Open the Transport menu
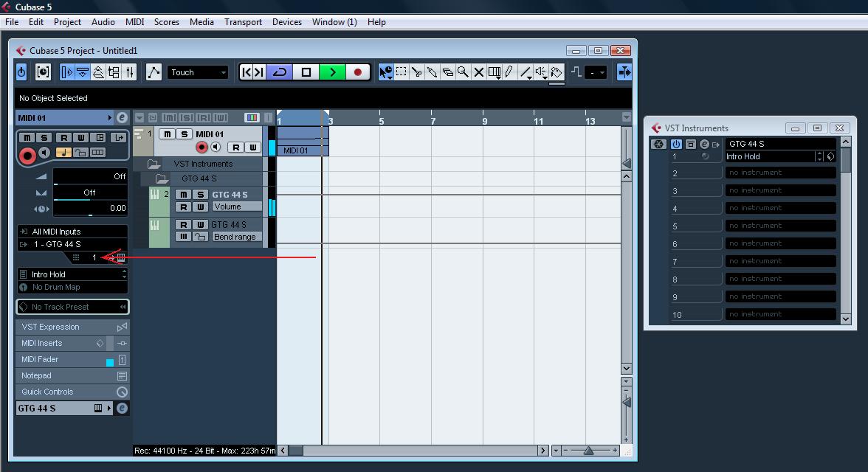Screen dimensions: 868x472 pos(243,22)
